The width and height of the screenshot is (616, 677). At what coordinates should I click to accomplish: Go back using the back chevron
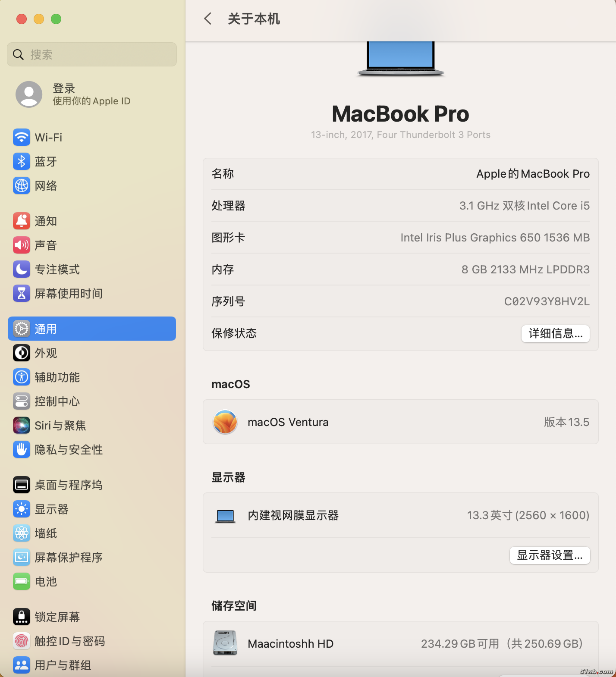(x=208, y=19)
